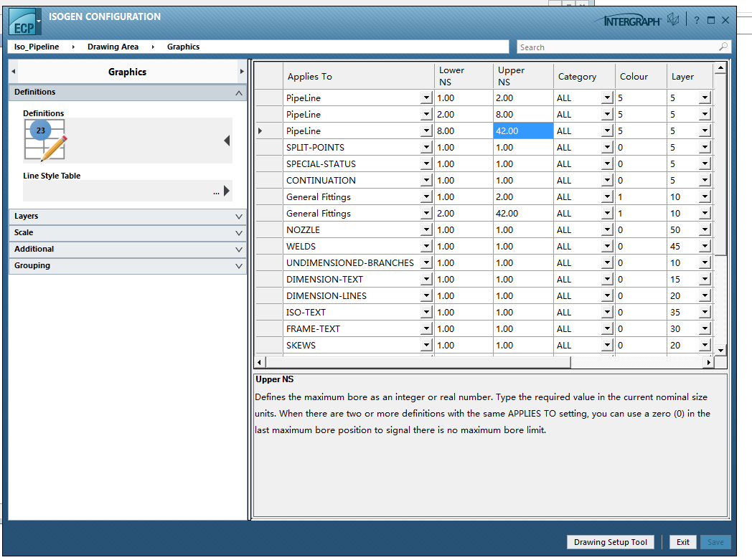Click the horizontal scrollbar left arrow
Screen dimensions: 752x560
260,363
